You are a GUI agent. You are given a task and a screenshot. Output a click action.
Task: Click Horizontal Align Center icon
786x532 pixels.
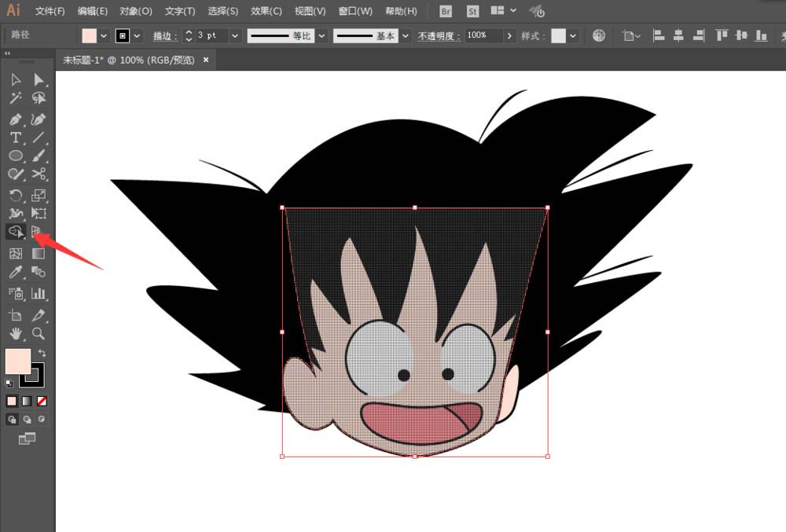pos(678,35)
